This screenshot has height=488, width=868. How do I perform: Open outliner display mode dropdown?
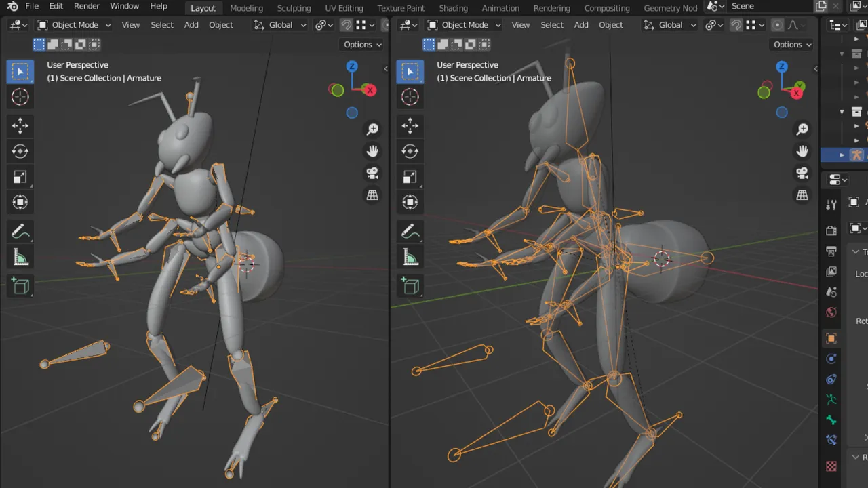839,25
